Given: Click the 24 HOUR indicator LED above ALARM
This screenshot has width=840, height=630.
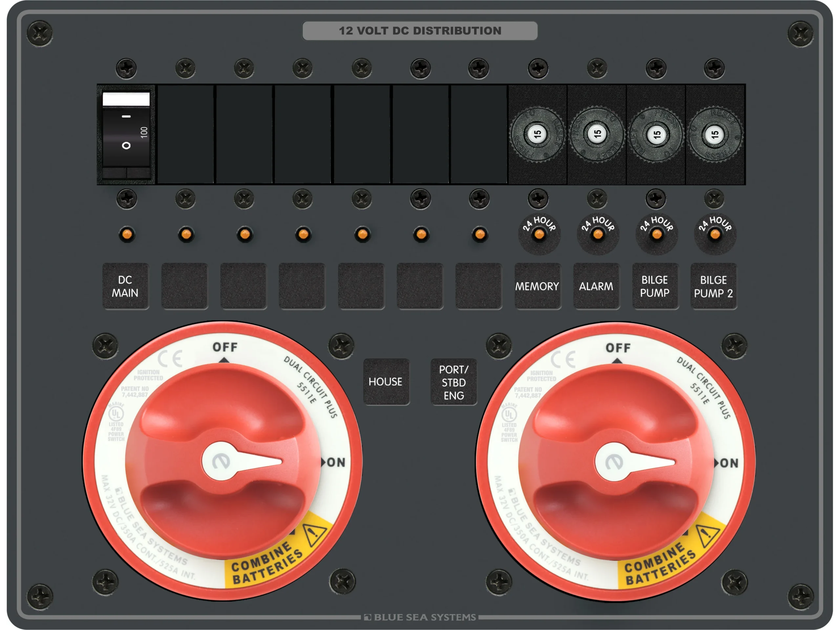Looking at the screenshot, I should click(598, 235).
